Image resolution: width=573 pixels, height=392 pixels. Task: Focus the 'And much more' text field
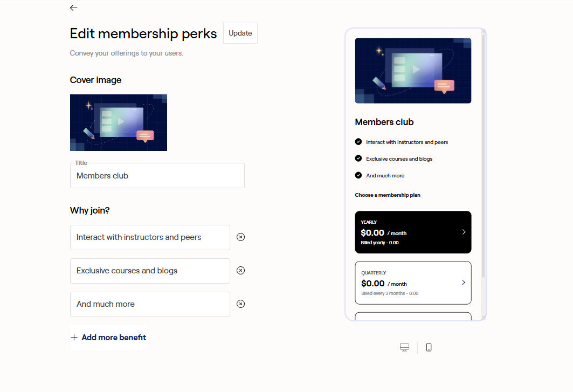pos(150,304)
